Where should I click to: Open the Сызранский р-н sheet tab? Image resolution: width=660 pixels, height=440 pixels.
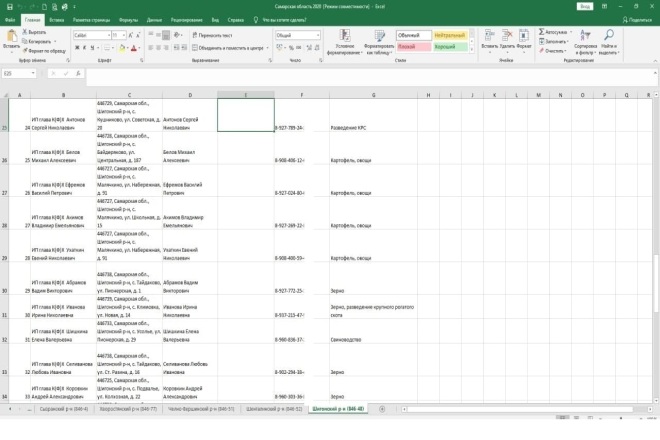click(64, 409)
